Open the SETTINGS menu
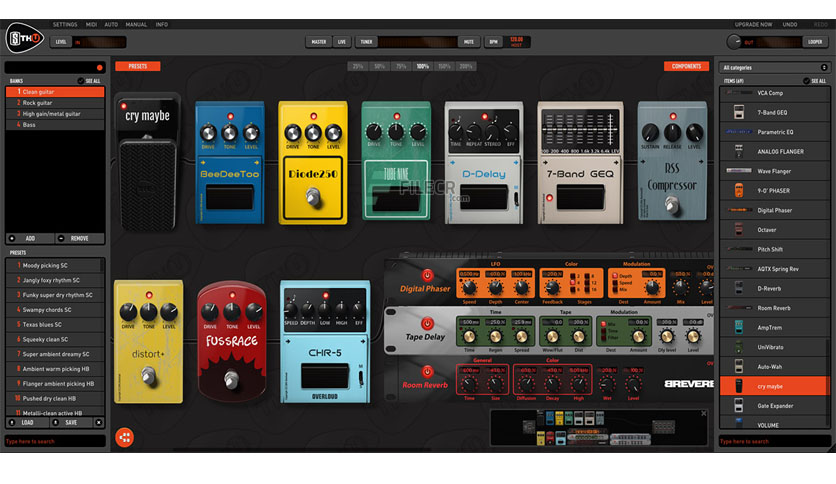This screenshot has width=836, height=484. coord(65,25)
